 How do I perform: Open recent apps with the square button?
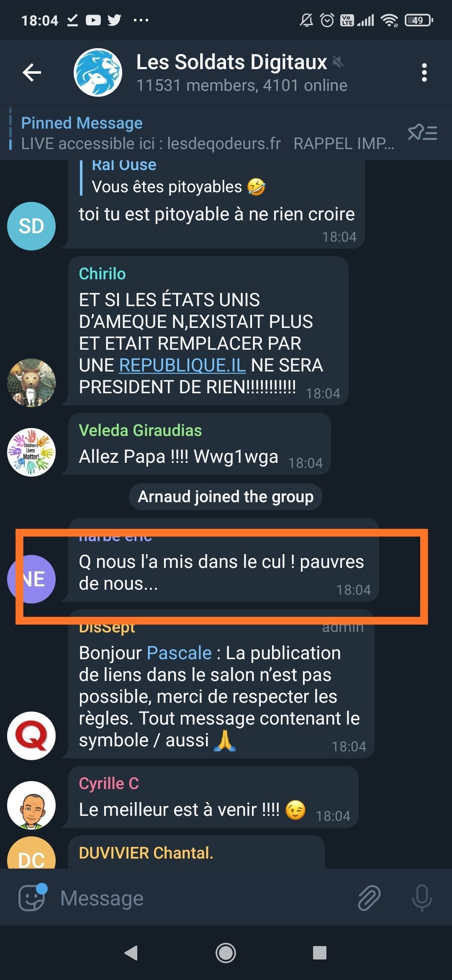320,953
